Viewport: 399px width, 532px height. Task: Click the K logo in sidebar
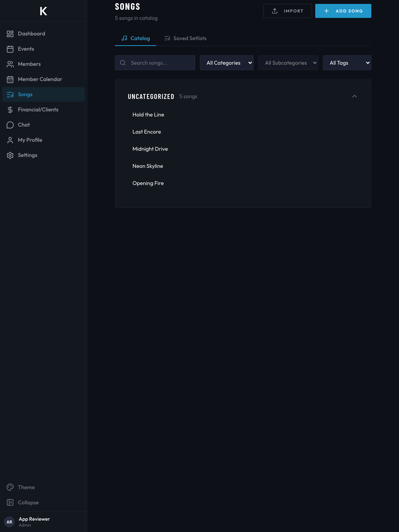click(43, 11)
